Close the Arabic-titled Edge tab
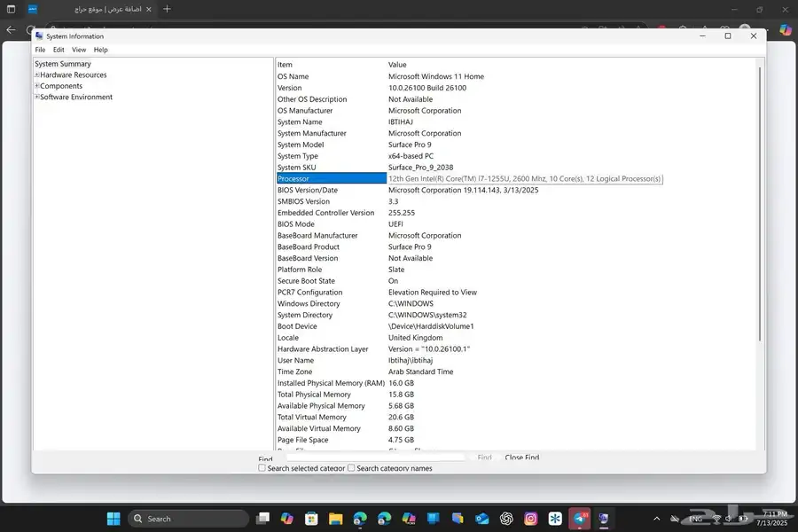Image resolution: width=798 pixels, height=532 pixels. pyautogui.click(x=149, y=9)
